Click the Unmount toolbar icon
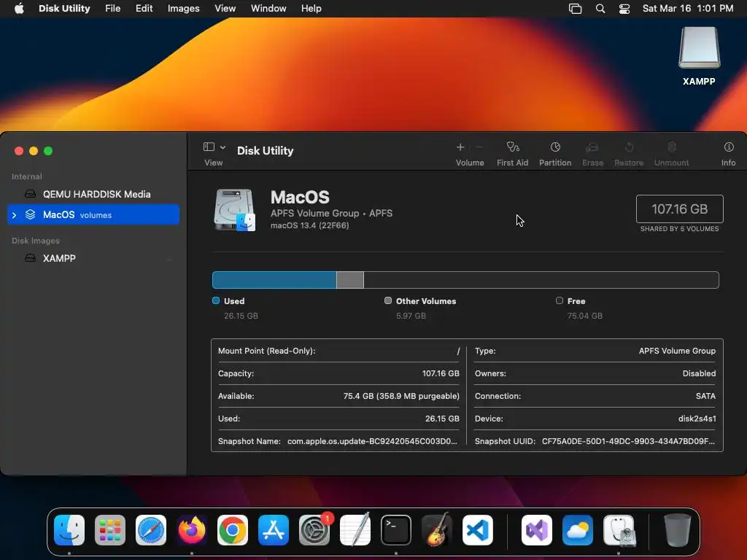 coord(671,147)
